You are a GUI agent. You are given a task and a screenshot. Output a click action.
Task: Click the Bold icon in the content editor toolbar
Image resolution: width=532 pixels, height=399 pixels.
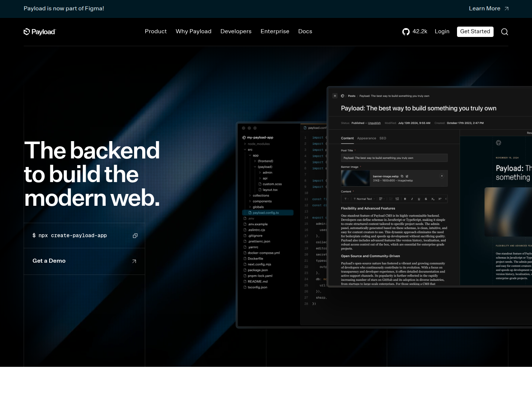[405, 199]
